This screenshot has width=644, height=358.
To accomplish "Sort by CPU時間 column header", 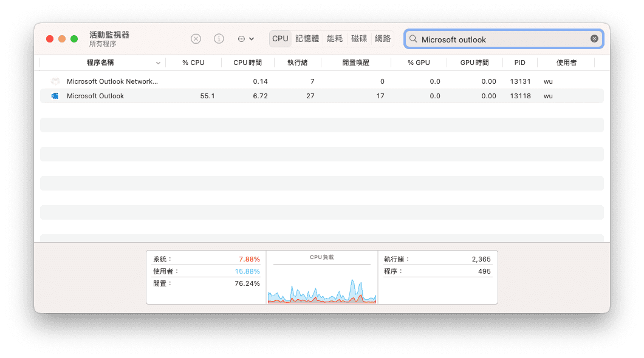I will point(248,62).
